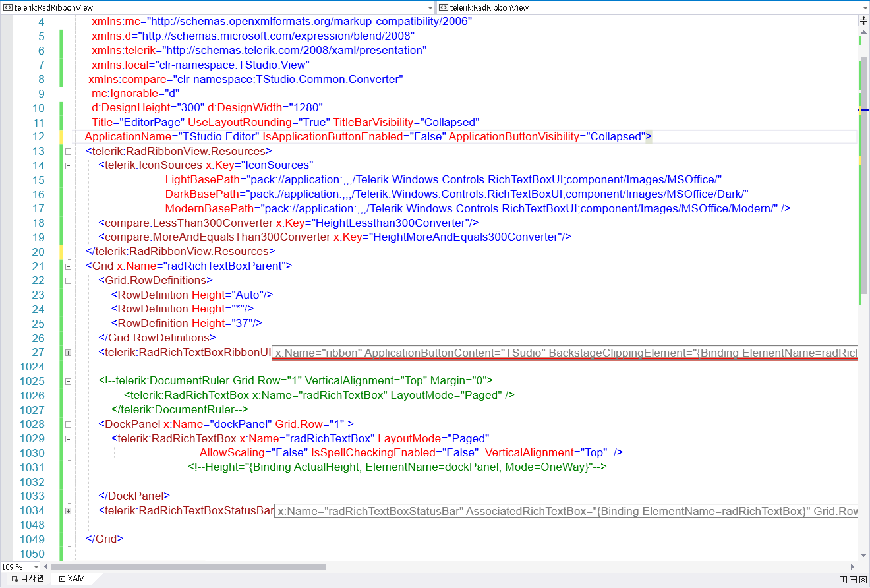Click the collapse pane icon at bottom right
This screenshot has height=588, width=870.
[x=863, y=579]
